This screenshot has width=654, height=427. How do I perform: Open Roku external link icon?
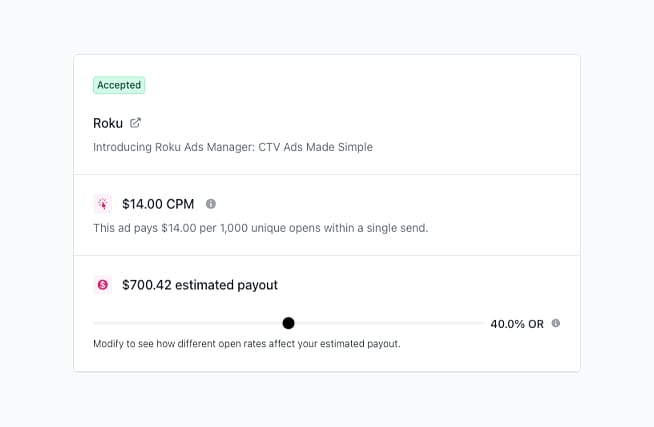click(135, 123)
